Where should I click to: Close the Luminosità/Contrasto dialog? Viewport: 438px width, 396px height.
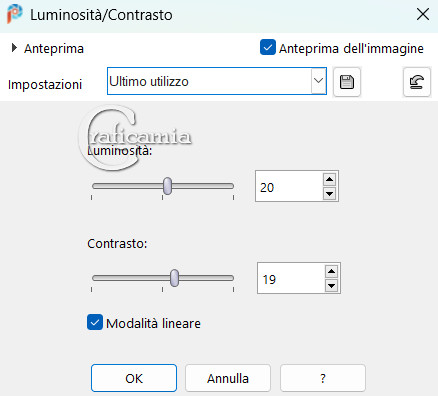point(423,14)
